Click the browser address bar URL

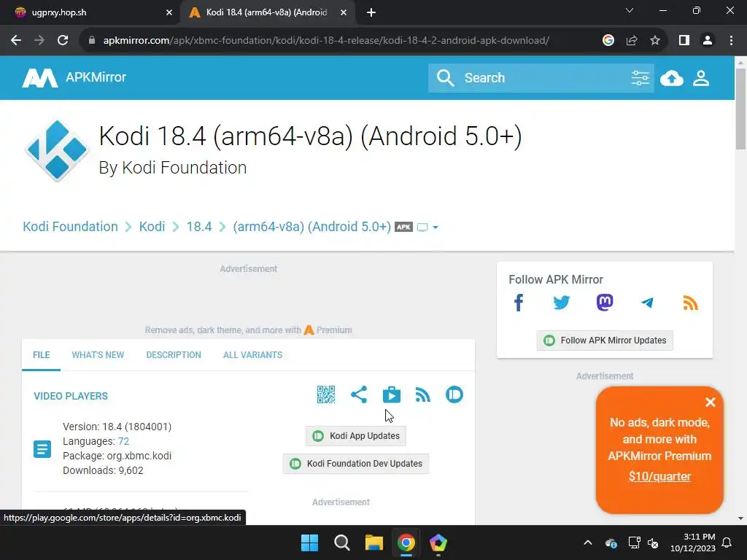pyautogui.click(x=326, y=41)
